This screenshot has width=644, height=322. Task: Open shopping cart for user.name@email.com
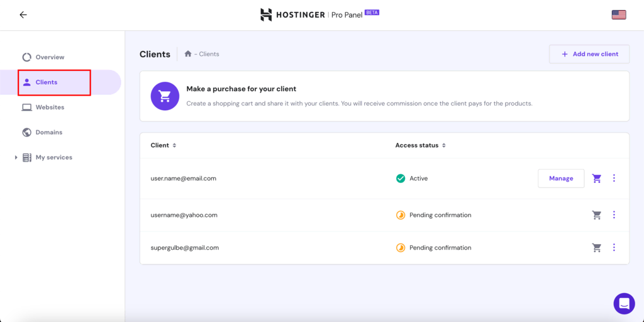coord(597,179)
